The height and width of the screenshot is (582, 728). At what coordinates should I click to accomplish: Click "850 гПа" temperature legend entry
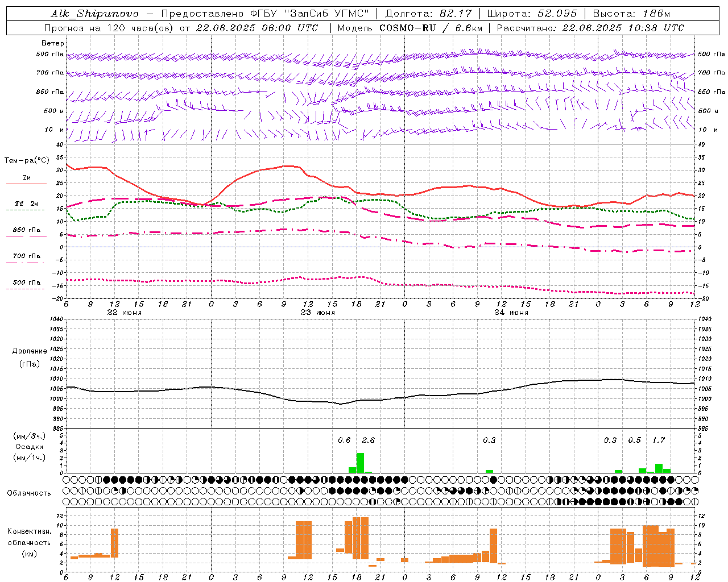point(26,230)
